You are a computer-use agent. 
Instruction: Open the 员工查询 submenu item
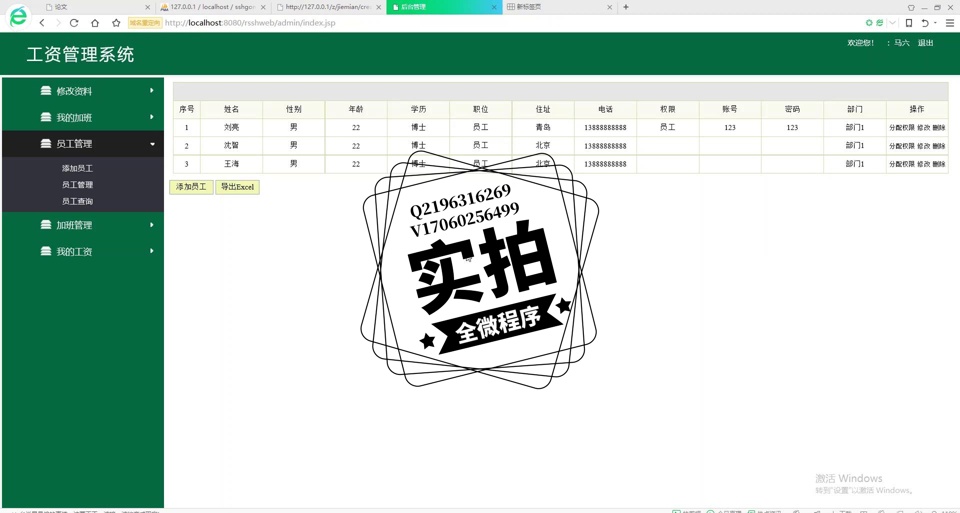(x=77, y=201)
